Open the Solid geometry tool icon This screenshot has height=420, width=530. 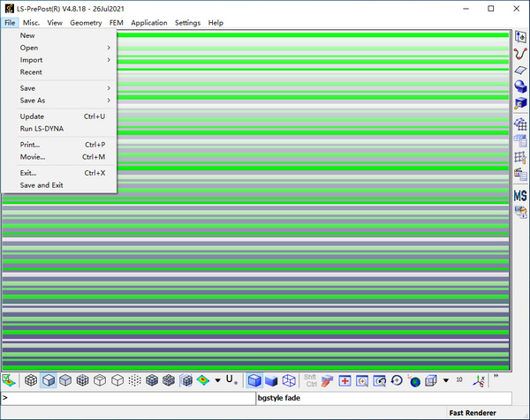click(x=520, y=86)
